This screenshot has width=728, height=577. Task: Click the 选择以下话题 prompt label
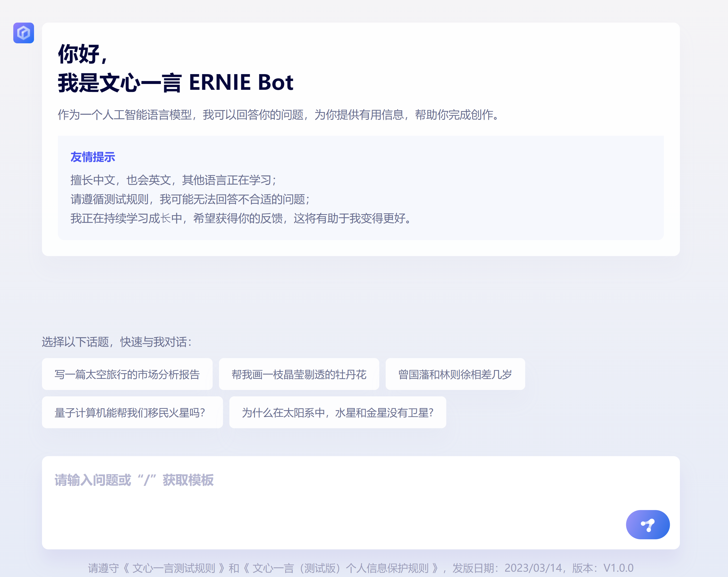click(x=117, y=342)
